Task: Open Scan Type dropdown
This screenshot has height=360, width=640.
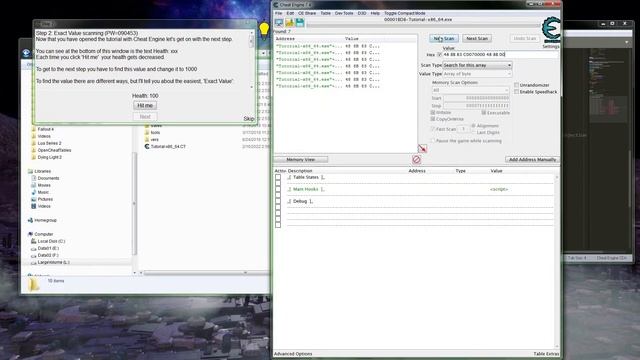Action: click(477, 65)
